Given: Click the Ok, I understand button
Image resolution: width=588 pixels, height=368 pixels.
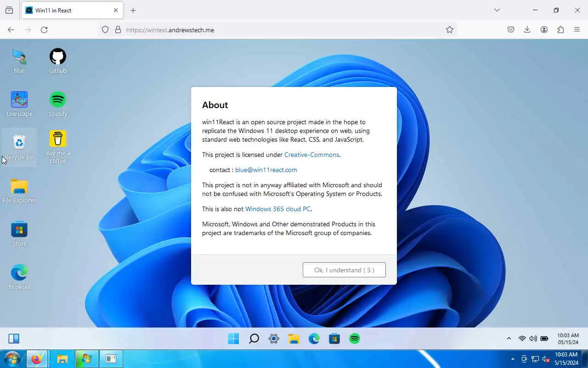Looking at the screenshot, I should tap(344, 270).
